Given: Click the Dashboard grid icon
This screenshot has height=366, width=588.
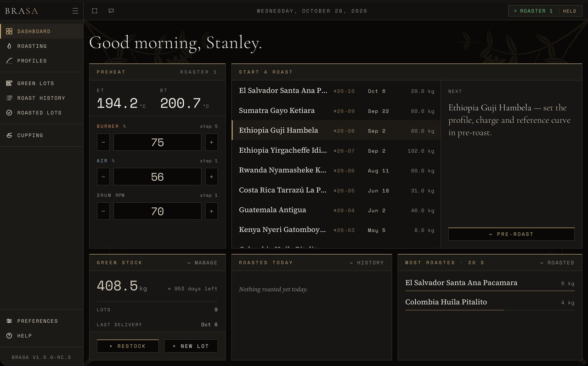Looking at the screenshot, I should point(9,31).
